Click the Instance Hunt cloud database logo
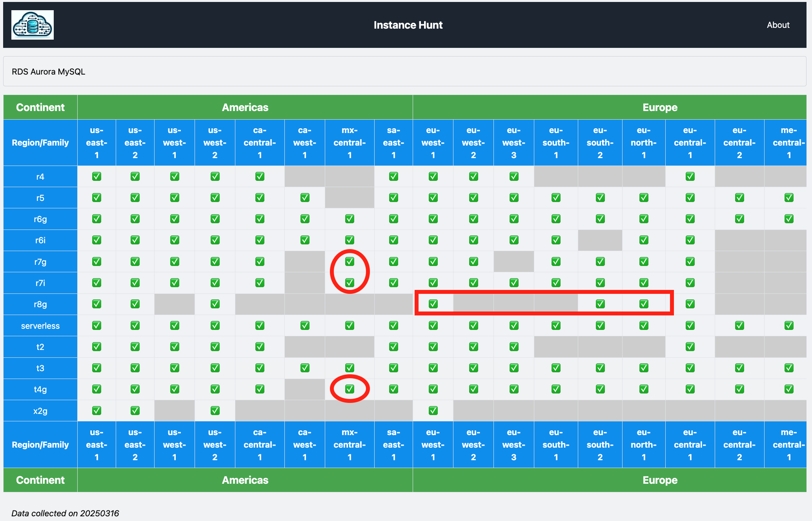This screenshot has height=521, width=812. coord(33,25)
